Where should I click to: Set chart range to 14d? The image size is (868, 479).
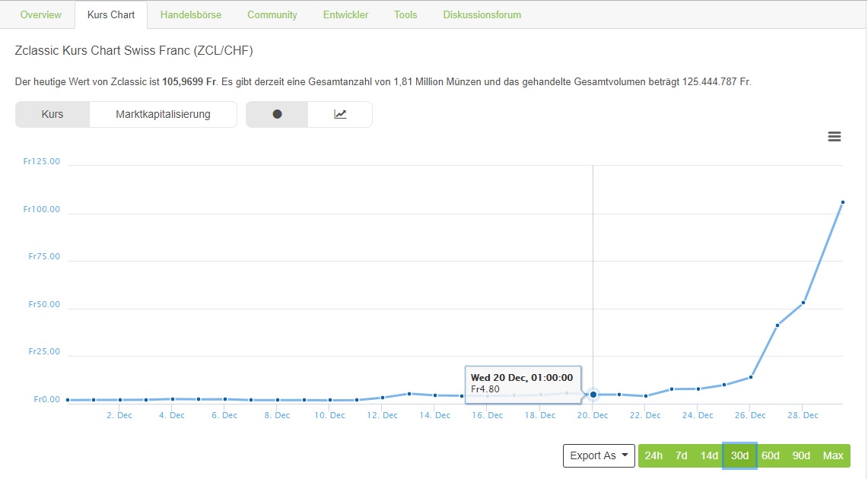709,455
